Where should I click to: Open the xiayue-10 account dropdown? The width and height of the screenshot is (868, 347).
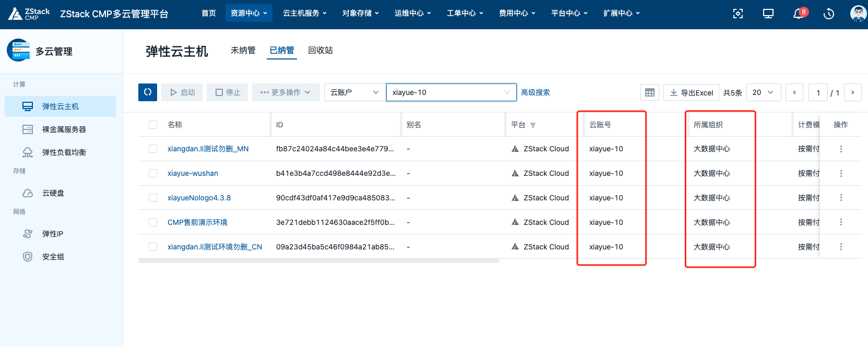pos(451,92)
